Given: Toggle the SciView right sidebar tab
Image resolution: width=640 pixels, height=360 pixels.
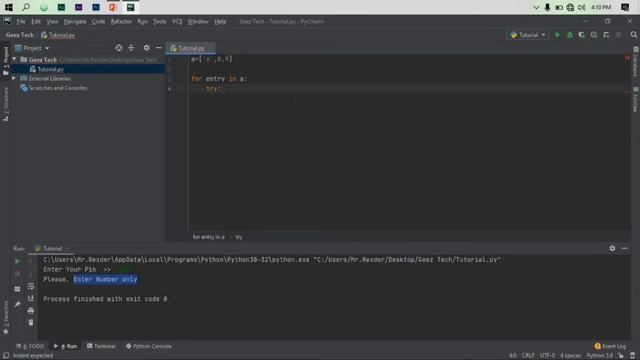Looking at the screenshot, I should pos(636,99).
